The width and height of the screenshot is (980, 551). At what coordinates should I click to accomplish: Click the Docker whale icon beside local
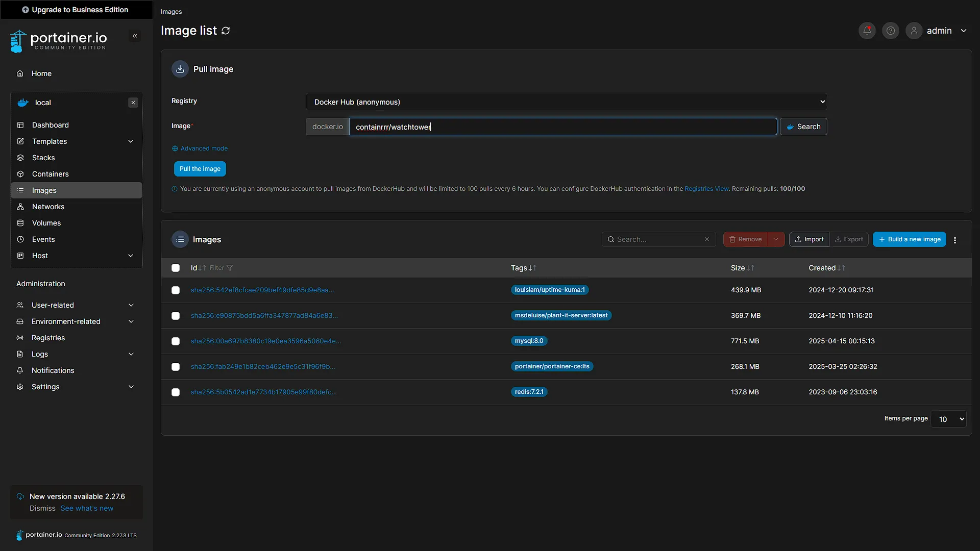[x=23, y=103]
